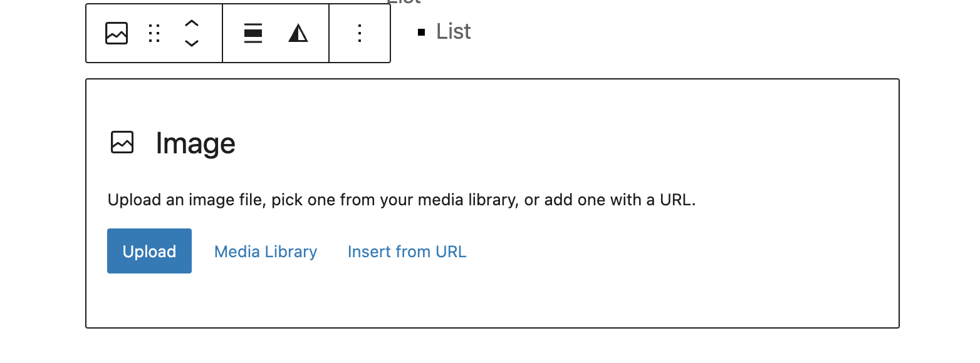Open the Media Library link

pyautogui.click(x=266, y=252)
